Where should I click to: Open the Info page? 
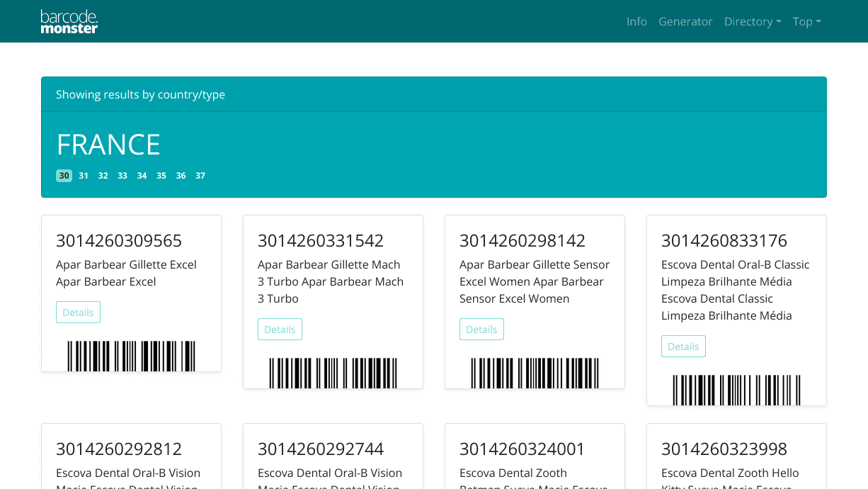point(636,21)
